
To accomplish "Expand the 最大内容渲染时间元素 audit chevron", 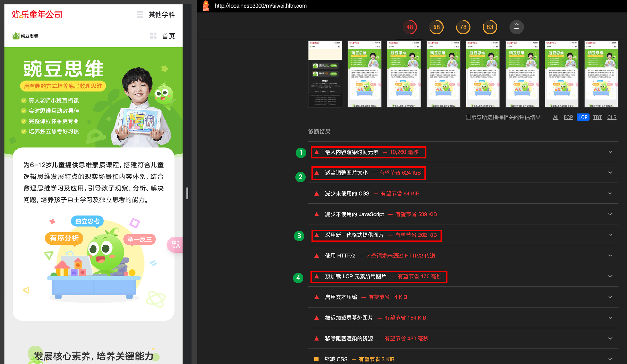I will point(610,152).
